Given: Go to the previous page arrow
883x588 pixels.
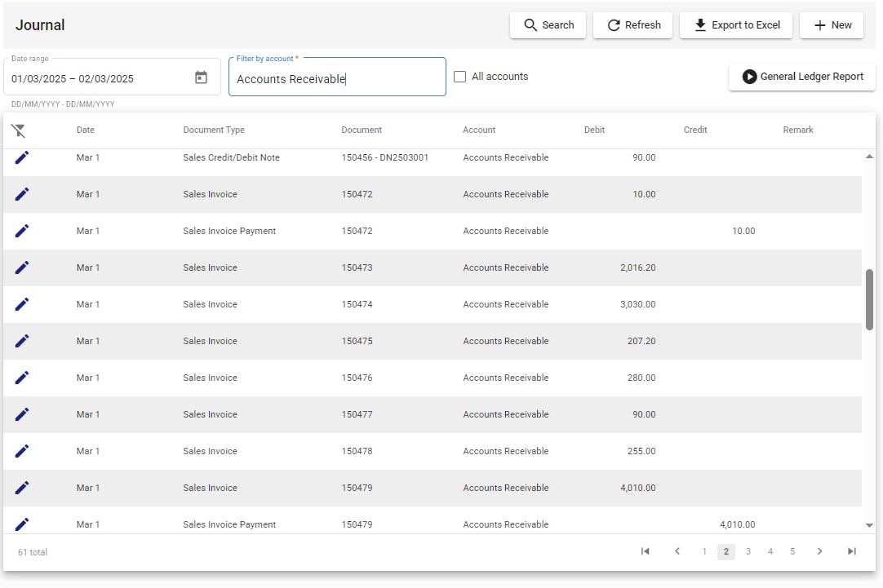Looking at the screenshot, I should (677, 551).
